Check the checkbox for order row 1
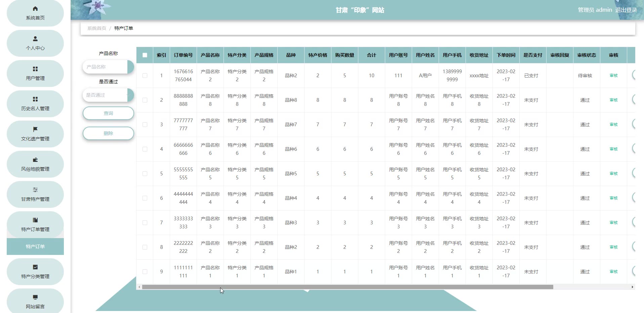644x313 pixels. tap(145, 76)
